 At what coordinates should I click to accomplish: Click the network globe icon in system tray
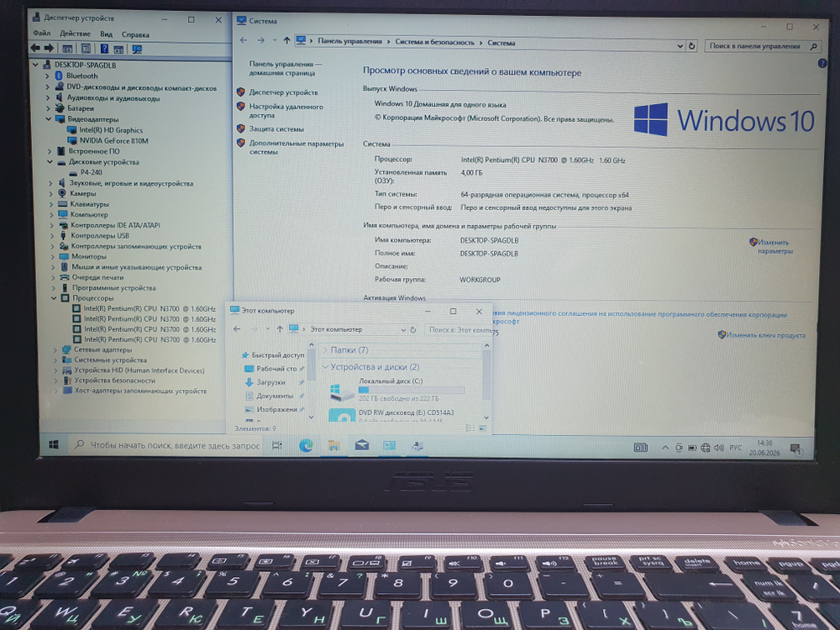click(706, 448)
